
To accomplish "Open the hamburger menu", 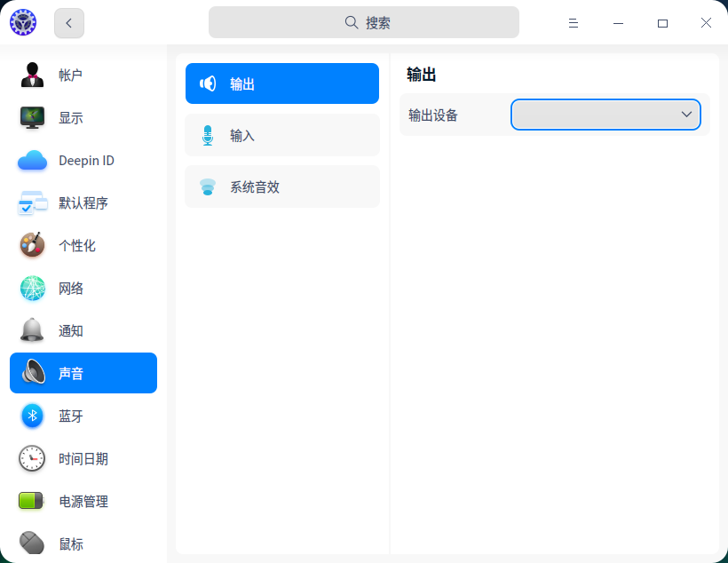I will (x=574, y=22).
